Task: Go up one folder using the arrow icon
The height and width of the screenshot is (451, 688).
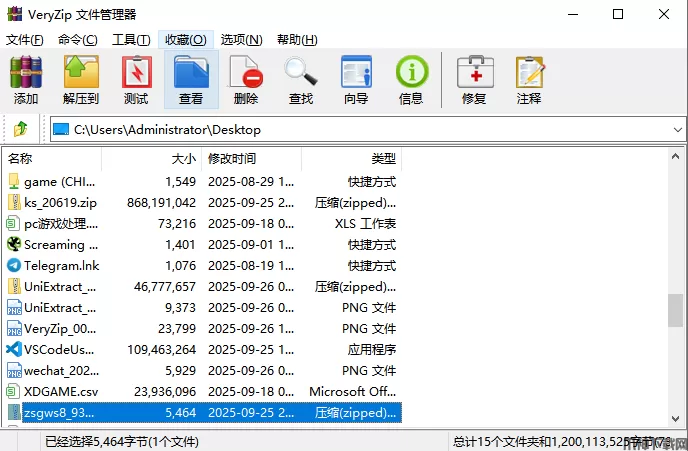Action: (21, 129)
